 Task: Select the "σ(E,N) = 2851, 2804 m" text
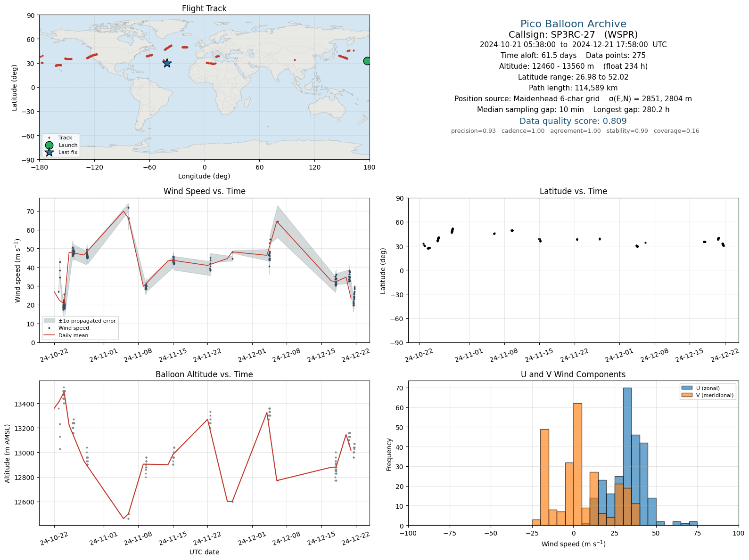[x=650, y=99]
